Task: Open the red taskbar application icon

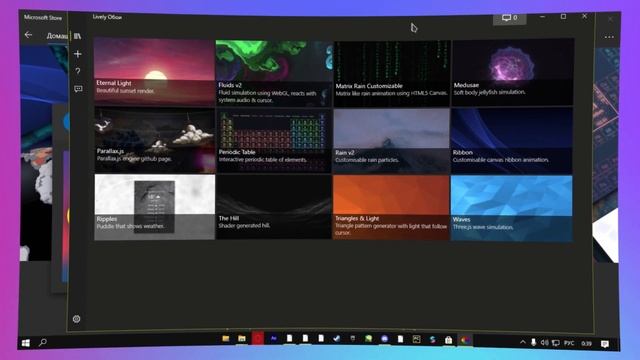Action: point(258,339)
